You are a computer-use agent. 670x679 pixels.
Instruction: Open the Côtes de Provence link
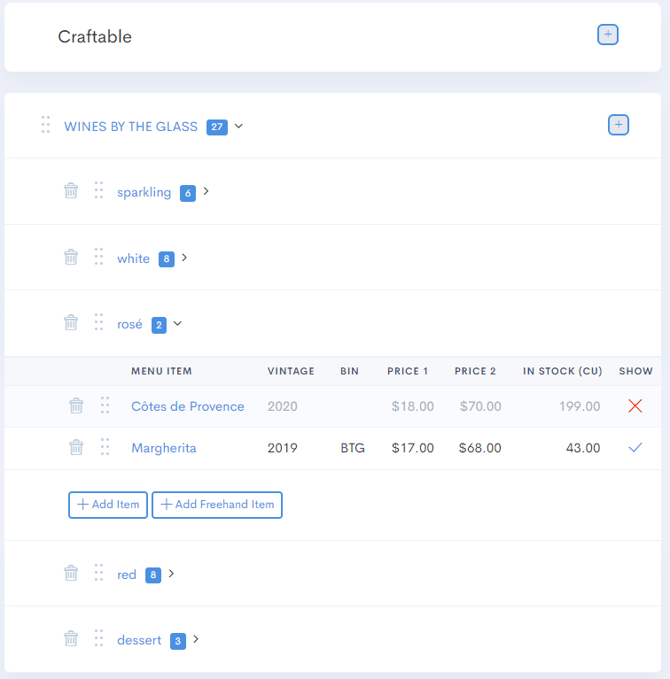click(187, 406)
